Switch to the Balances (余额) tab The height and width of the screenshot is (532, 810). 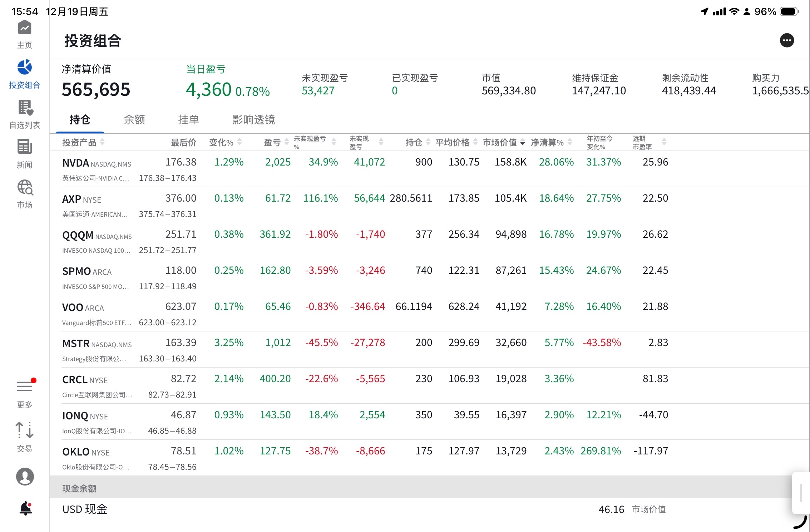click(134, 120)
